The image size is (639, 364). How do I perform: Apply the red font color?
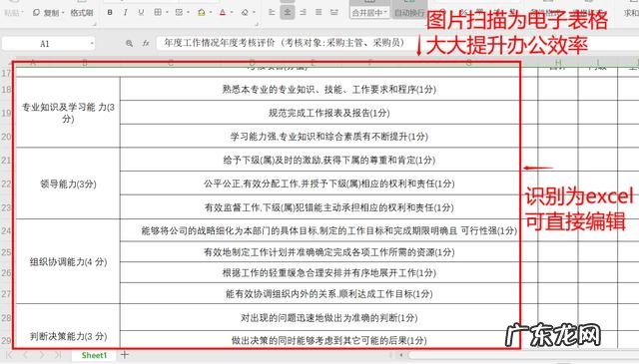223,13
